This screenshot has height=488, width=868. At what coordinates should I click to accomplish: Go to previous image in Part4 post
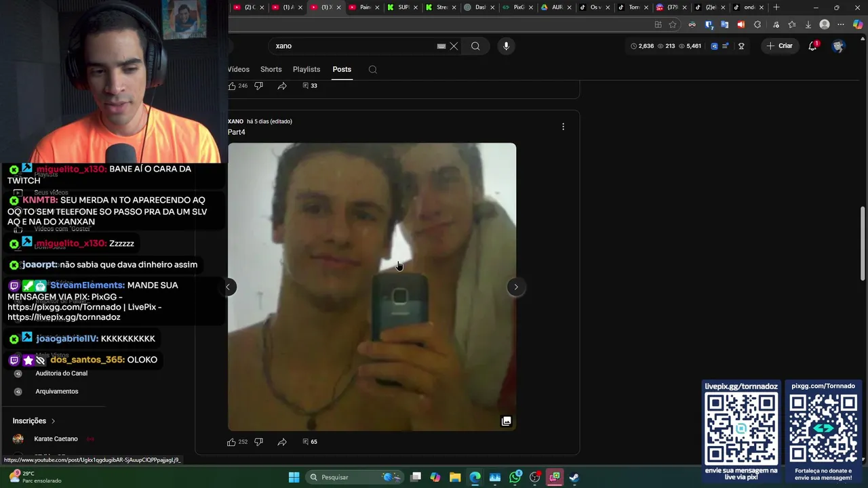pyautogui.click(x=229, y=287)
